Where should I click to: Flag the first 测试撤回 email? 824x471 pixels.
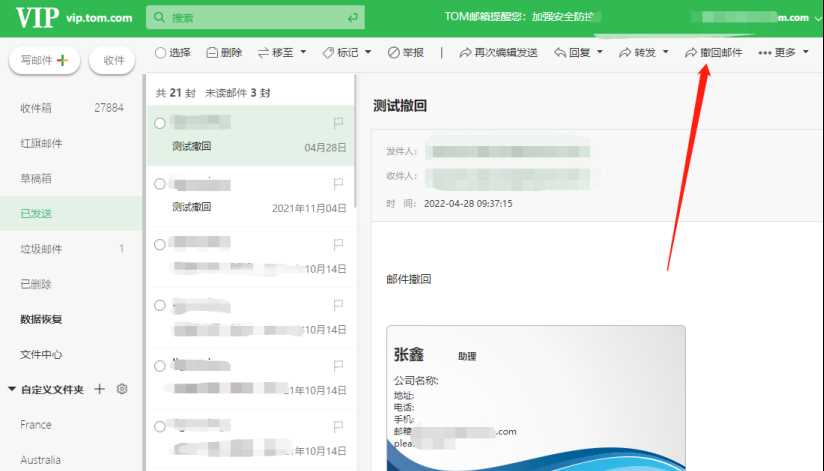[x=338, y=123]
